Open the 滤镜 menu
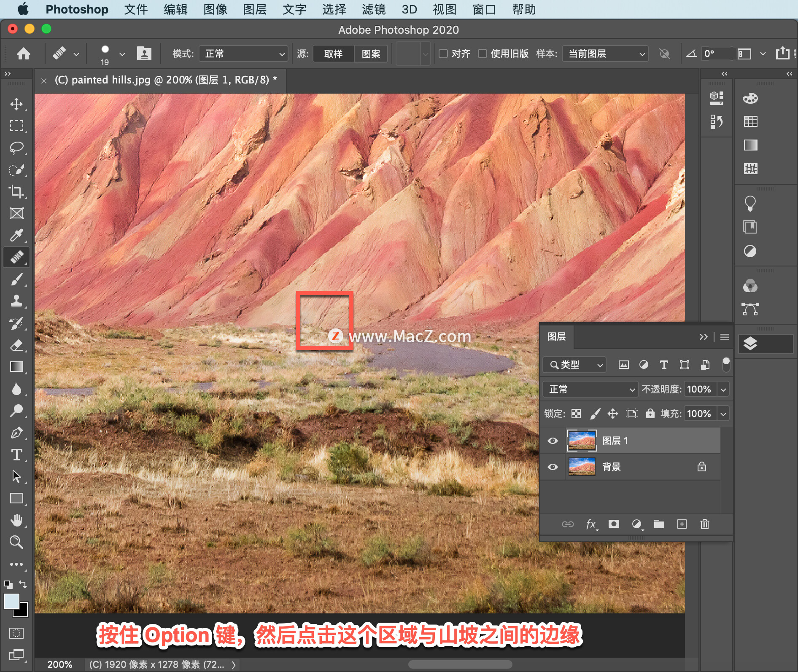The image size is (798, 672). (x=374, y=9)
